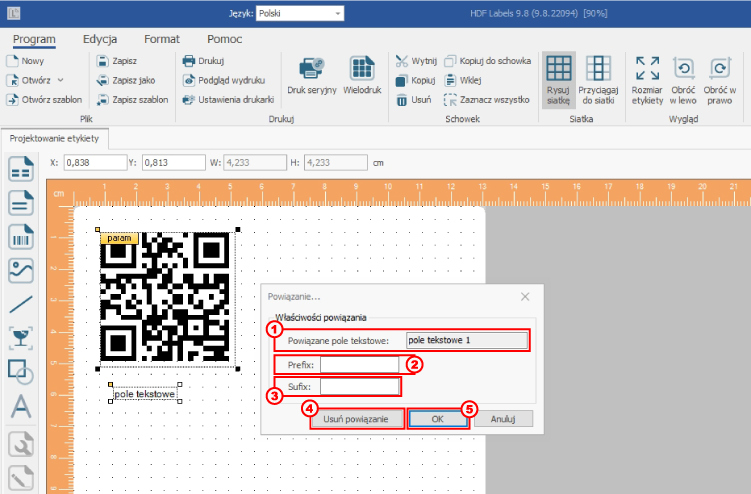Select all objects with Zaznacz wszystko
Viewport: 751px width, 494px height.
(x=486, y=100)
